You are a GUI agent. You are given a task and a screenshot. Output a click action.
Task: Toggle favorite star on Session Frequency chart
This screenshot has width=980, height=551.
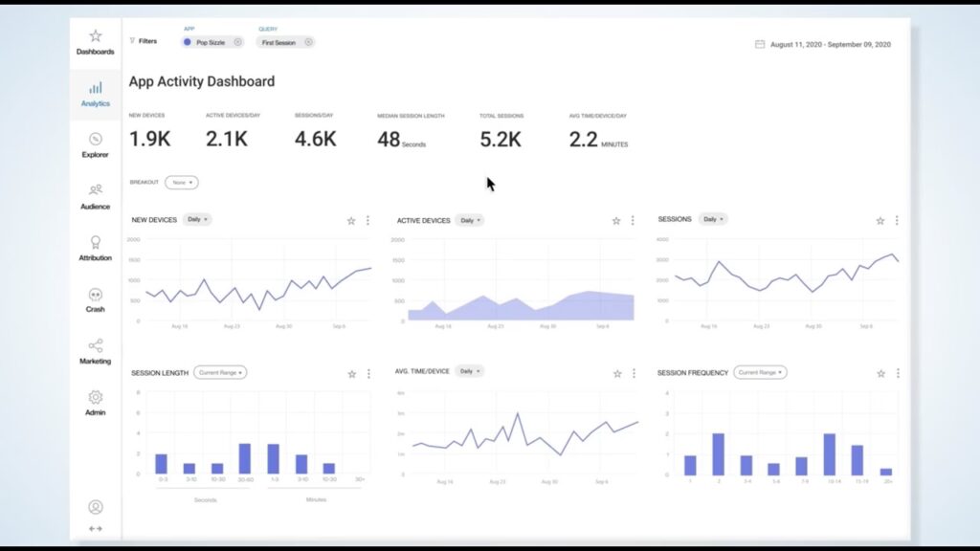pos(880,373)
